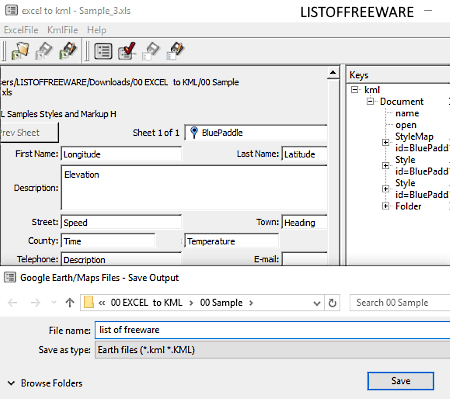Go forward in the save dialog
Image resolution: width=450 pixels, height=399 pixels.
(35, 303)
